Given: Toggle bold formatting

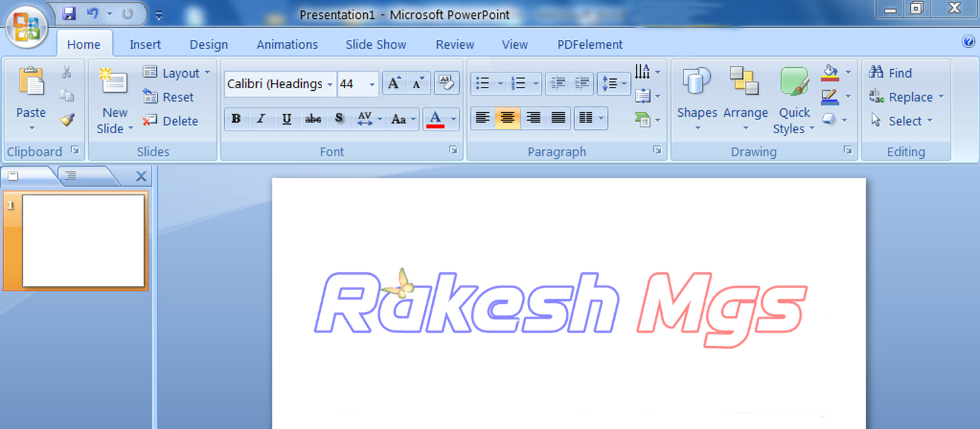Looking at the screenshot, I should click(236, 119).
